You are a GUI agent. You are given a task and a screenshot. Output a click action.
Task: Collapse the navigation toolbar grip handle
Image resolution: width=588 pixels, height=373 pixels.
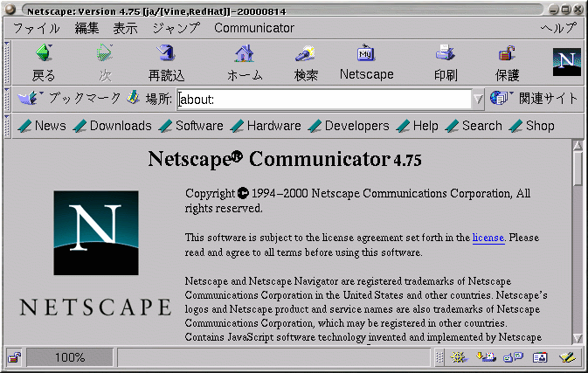coord(7,63)
